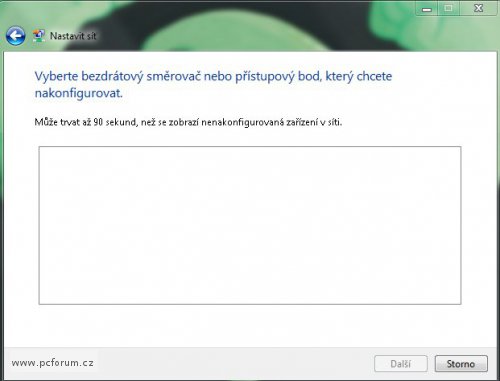This screenshot has height=381, width=500.
Task: Click the Nastavit síť title text
Action: pos(73,36)
